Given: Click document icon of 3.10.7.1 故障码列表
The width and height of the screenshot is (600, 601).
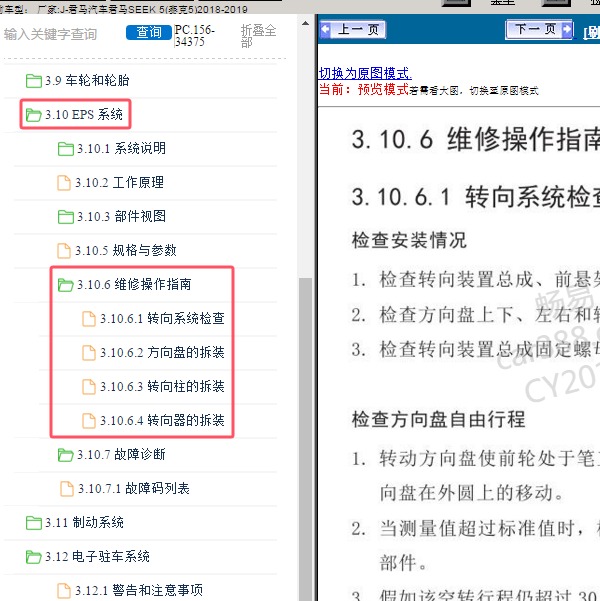Looking at the screenshot, I should click(x=67, y=489).
